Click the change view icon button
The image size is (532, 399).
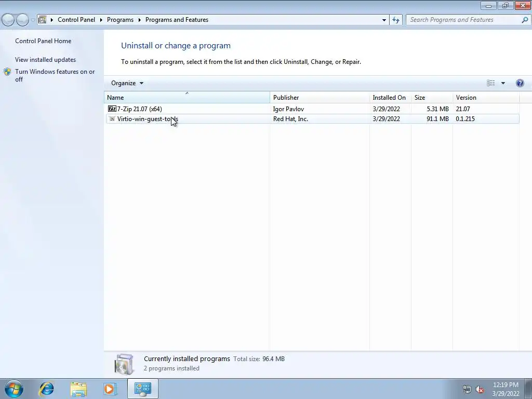pos(490,83)
